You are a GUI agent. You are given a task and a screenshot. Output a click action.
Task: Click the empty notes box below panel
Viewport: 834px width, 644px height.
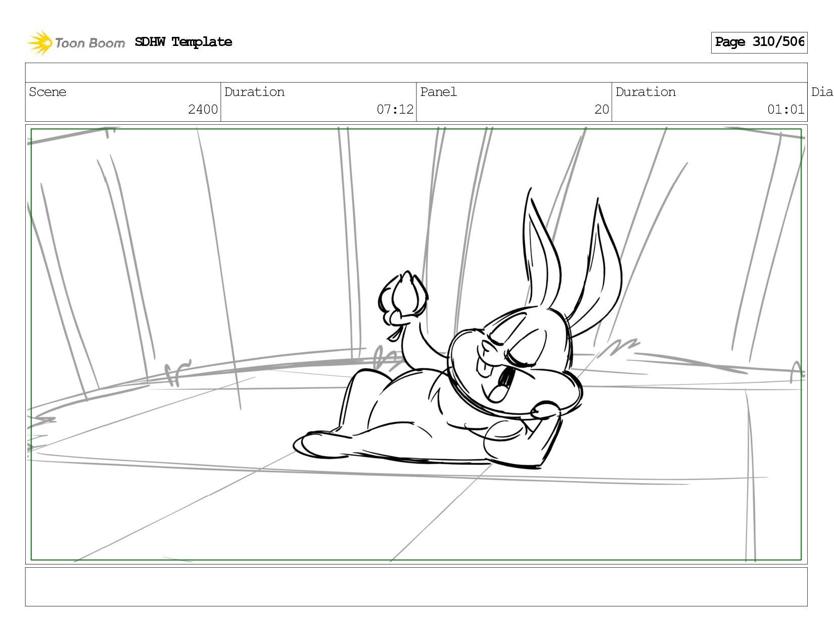416,587
